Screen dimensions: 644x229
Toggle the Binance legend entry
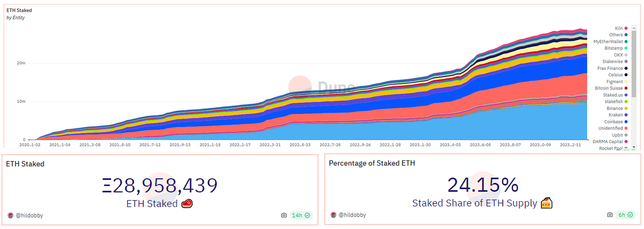tap(617, 108)
